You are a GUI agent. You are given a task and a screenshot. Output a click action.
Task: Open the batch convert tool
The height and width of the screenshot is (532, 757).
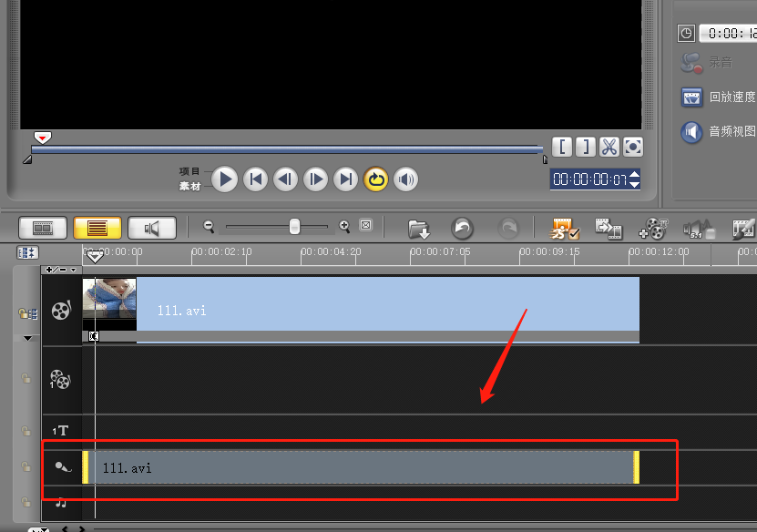(609, 229)
